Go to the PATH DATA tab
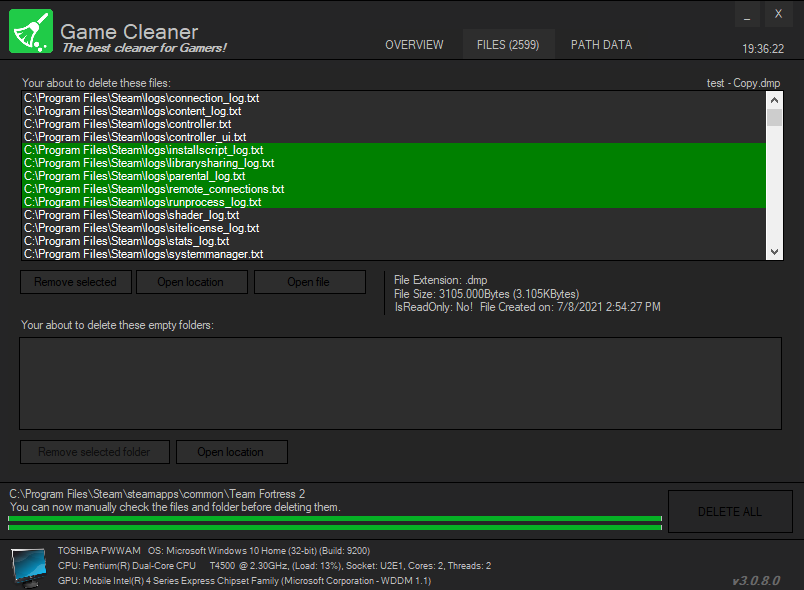The height and width of the screenshot is (590, 804). [x=601, y=45]
